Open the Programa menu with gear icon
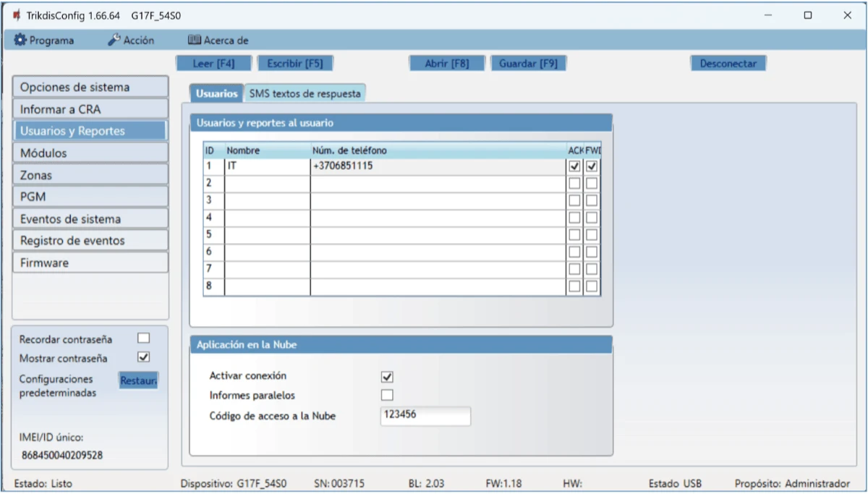 pyautogui.click(x=44, y=41)
